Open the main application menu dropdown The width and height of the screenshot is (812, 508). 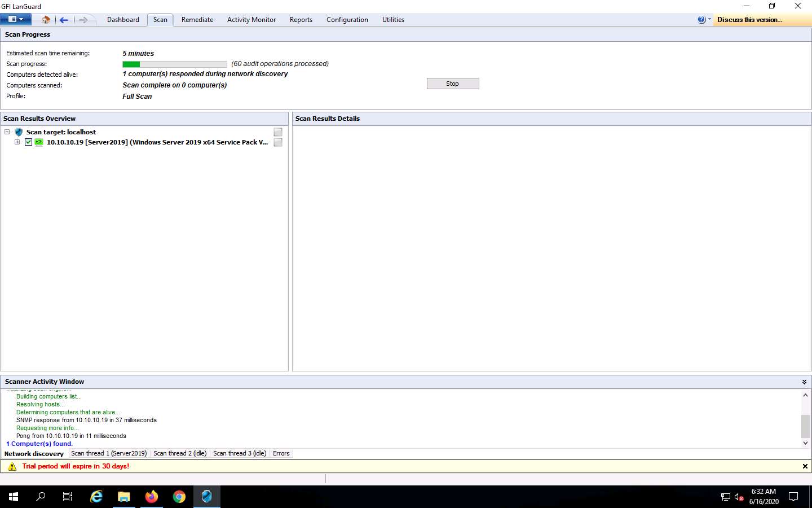pyautogui.click(x=16, y=19)
